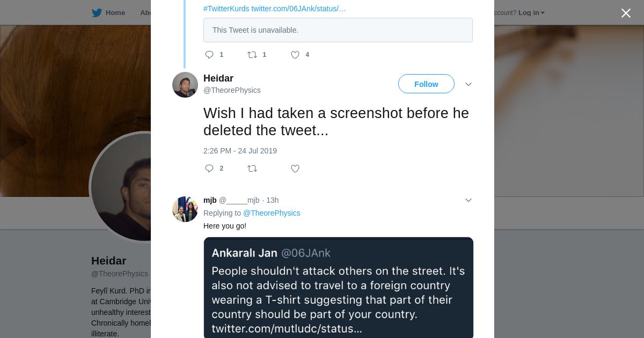
Task: Open the @TheorePhysics mention in mjb's reply
Action: tap(272, 213)
